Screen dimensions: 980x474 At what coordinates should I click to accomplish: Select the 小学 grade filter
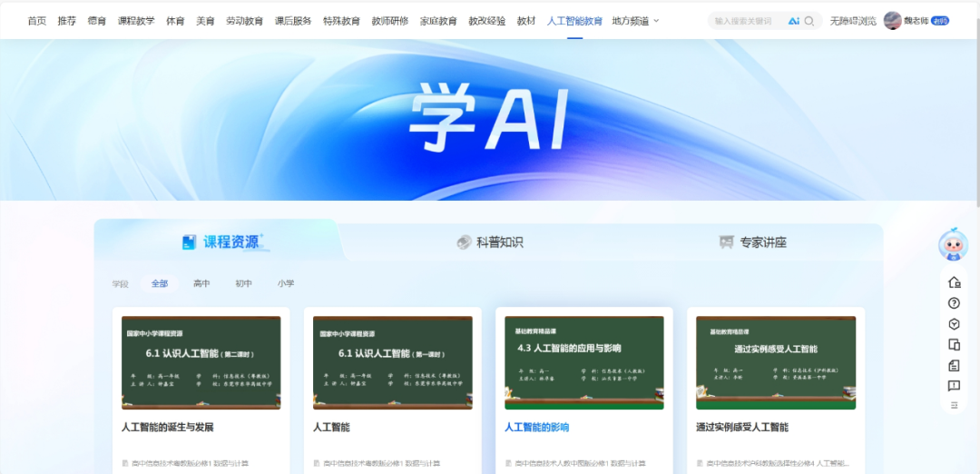286,283
